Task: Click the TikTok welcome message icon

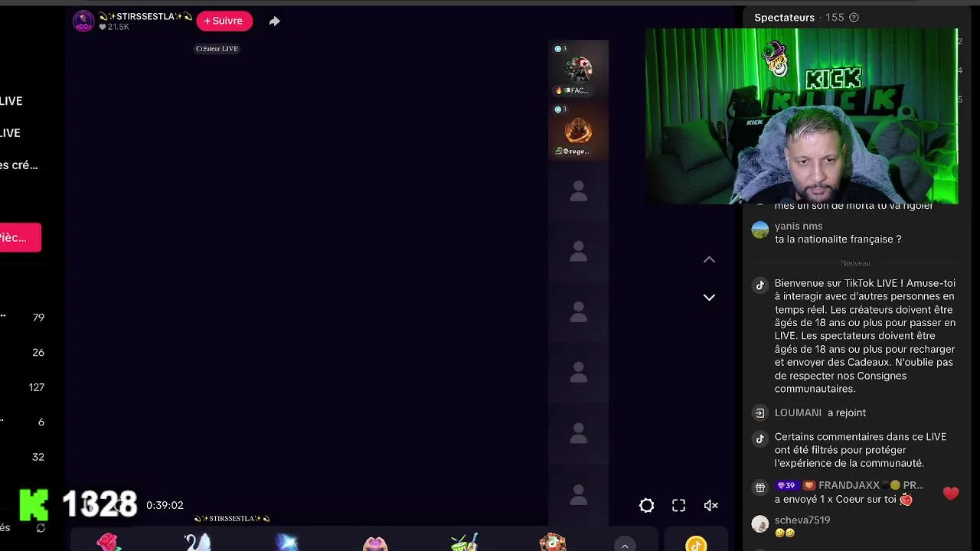Action: pyautogui.click(x=760, y=285)
